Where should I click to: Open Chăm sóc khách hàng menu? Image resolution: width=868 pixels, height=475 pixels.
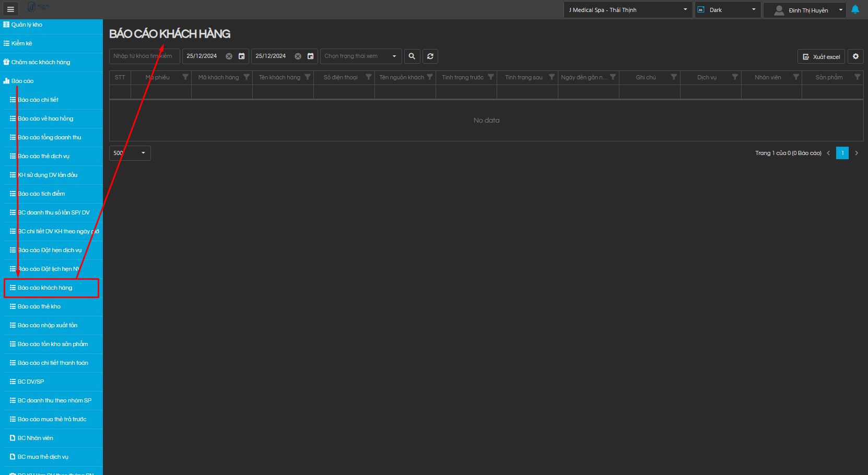pos(41,62)
